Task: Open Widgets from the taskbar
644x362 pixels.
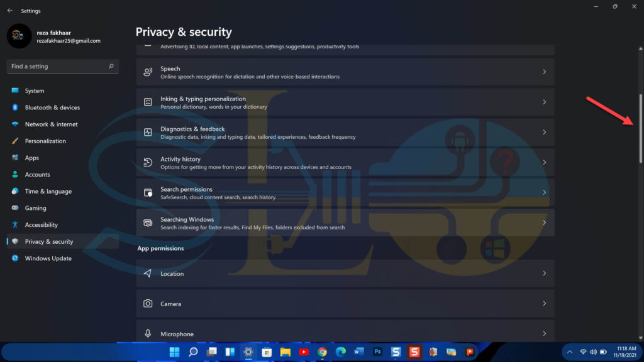Action: (230, 352)
